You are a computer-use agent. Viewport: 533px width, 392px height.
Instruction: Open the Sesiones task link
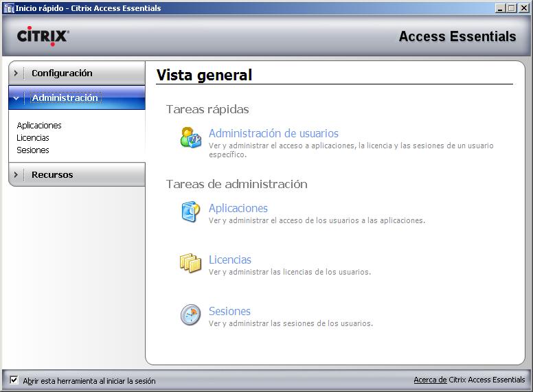coord(229,311)
